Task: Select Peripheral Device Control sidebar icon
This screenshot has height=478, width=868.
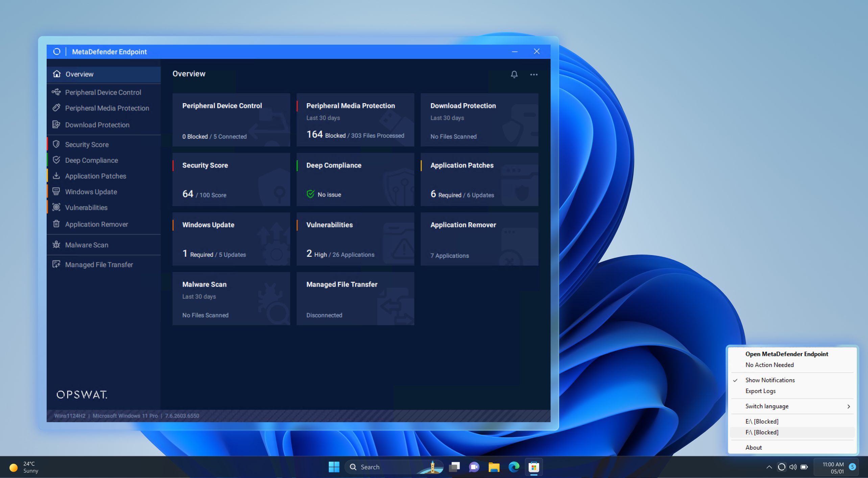Action: (56, 92)
